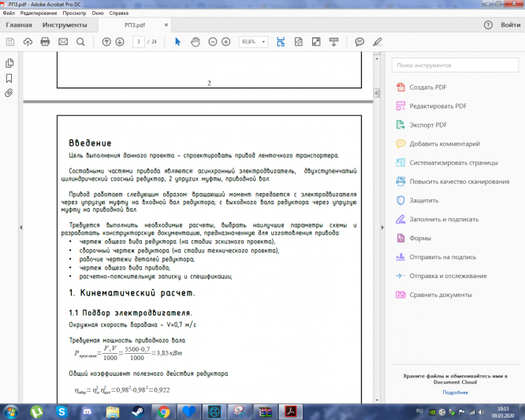Open the Просмотр menu

coord(74,13)
